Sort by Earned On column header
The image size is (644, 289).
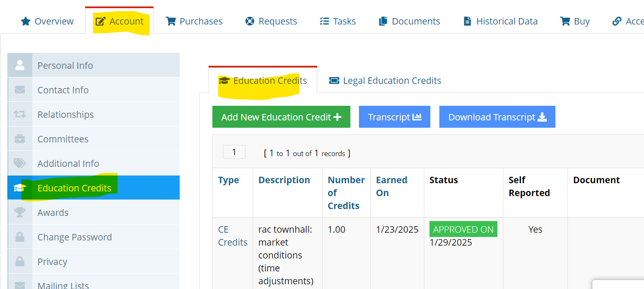pos(391,186)
